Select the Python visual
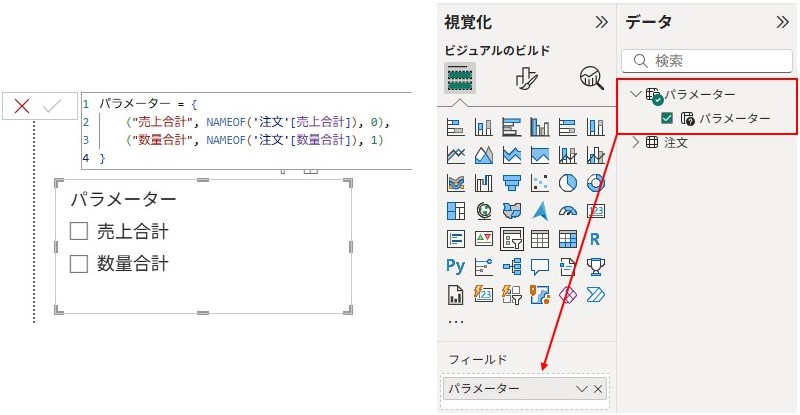Viewport: 800px width, 415px height. pyautogui.click(x=456, y=266)
